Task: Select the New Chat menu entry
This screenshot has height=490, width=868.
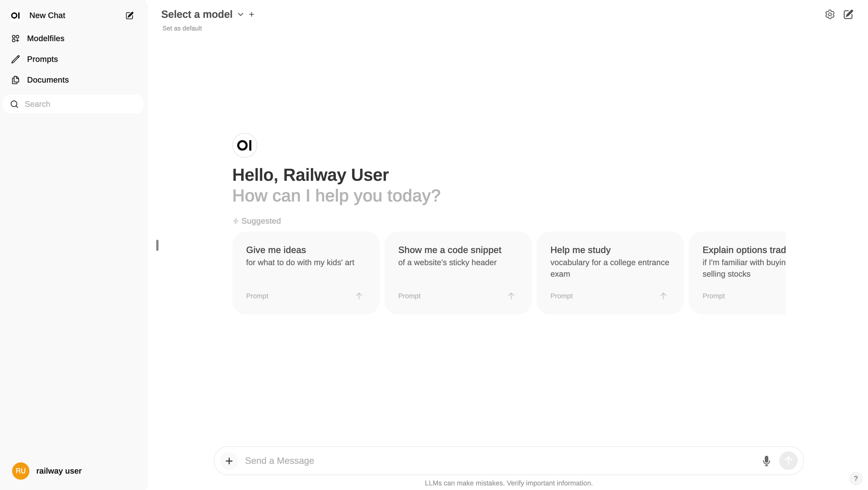Action: (x=47, y=15)
